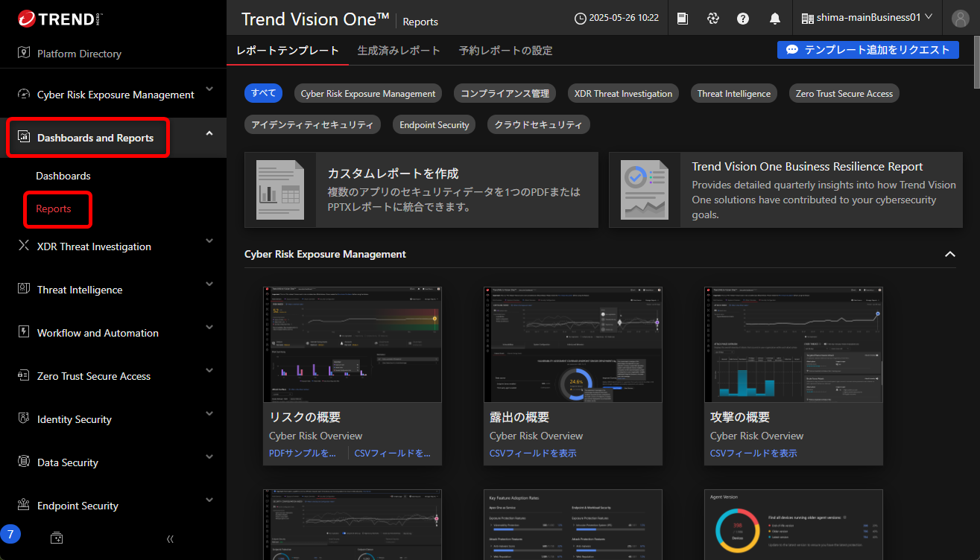
Task: Open CSVフィールドを表示 link under 露出の概要
Action: click(x=533, y=453)
